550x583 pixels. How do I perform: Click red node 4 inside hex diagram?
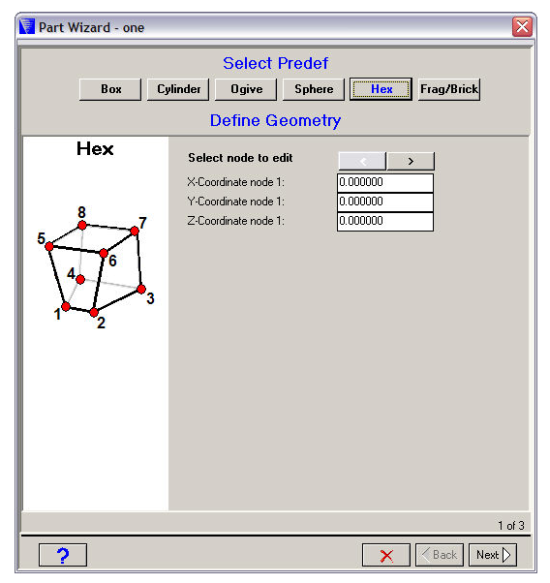pyautogui.click(x=80, y=279)
